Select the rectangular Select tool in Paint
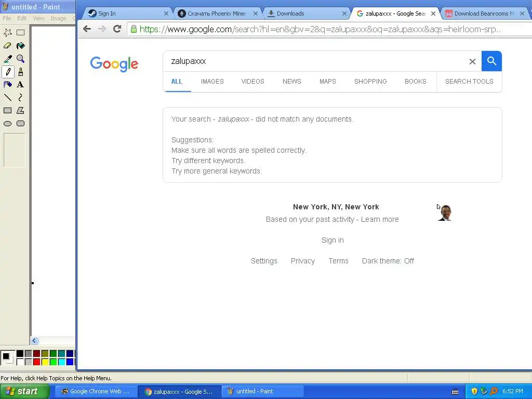 pyautogui.click(x=20, y=33)
